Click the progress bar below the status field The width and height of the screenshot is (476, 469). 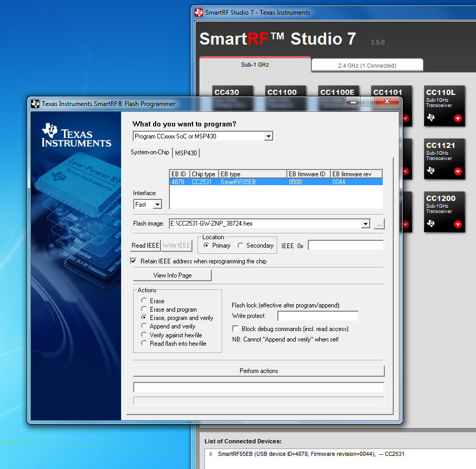click(x=259, y=400)
